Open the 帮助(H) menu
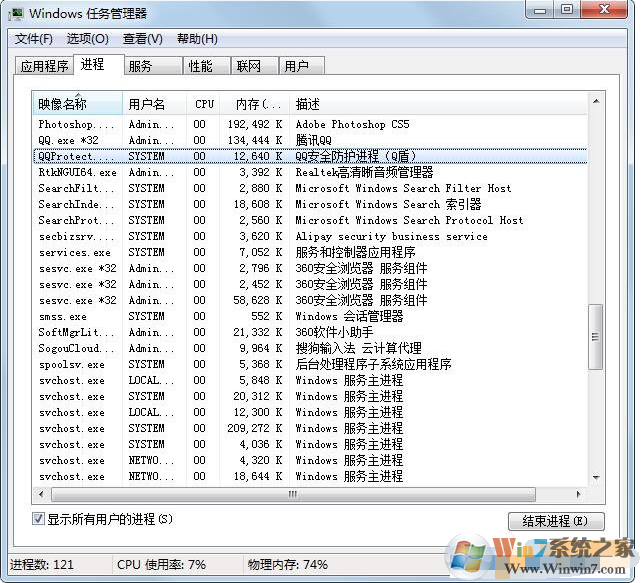This screenshot has width=642, height=583. (x=197, y=39)
